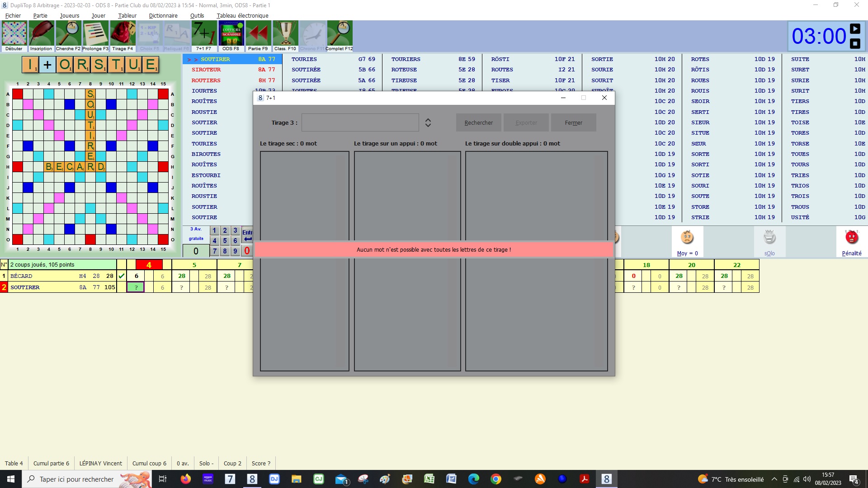The width and height of the screenshot is (868, 488).
Task: Click the Tirage 3 input field
Action: (360, 122)
